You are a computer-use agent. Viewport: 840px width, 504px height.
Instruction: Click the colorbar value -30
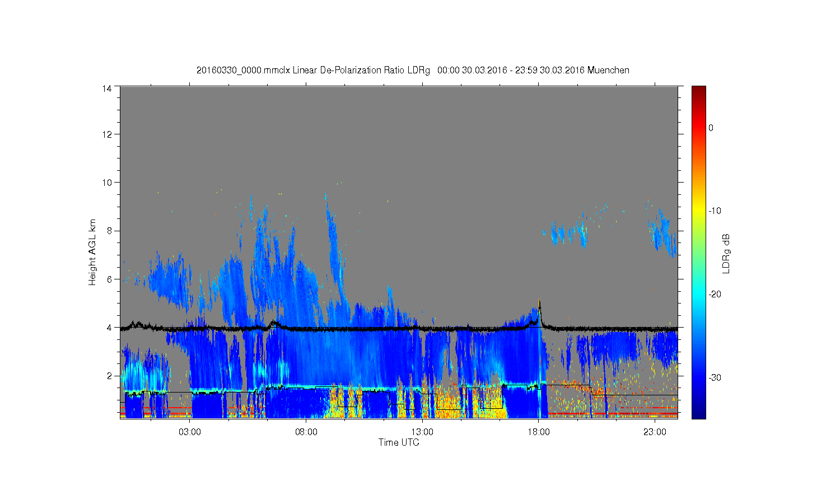tap(715, 378)
